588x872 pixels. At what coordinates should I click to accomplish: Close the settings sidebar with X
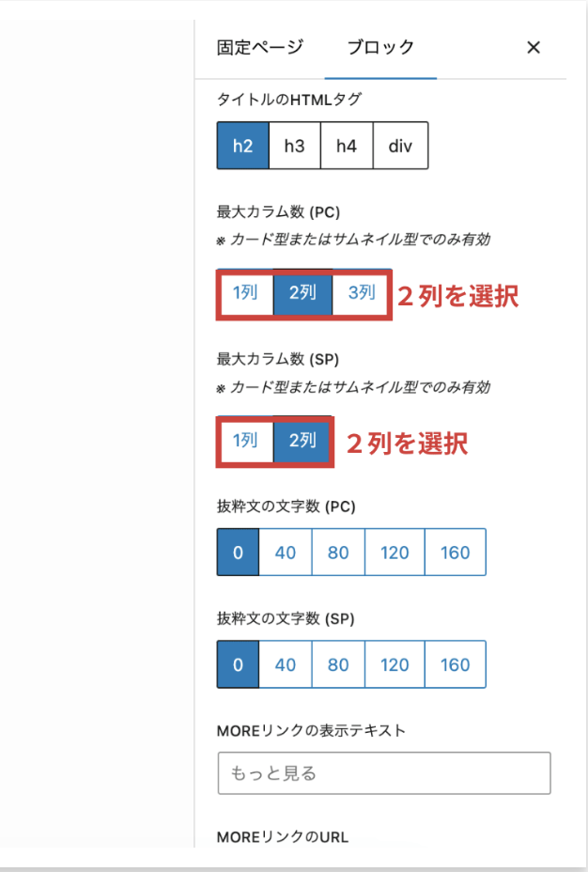534,48
